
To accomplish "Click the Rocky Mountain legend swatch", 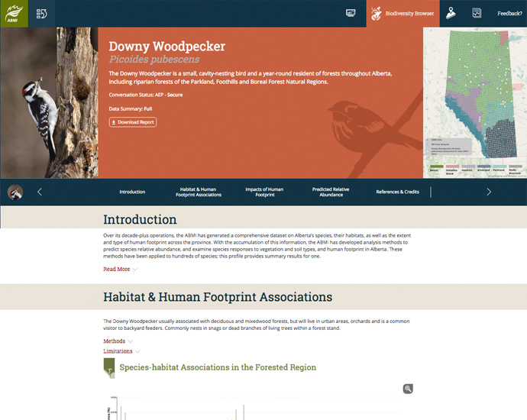I will click(516, 166).
